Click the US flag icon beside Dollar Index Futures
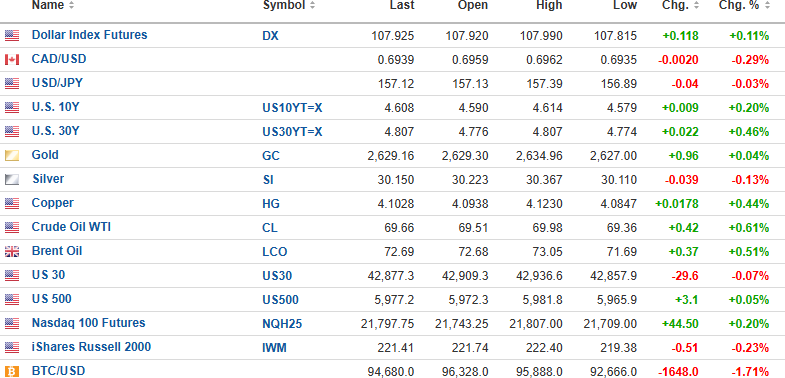Screen dimensions: 785x378 (x=12, y=36)
